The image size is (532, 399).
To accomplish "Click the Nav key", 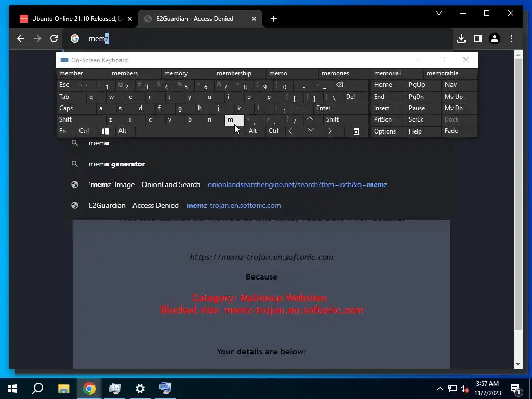I will (x=459, y=85).
